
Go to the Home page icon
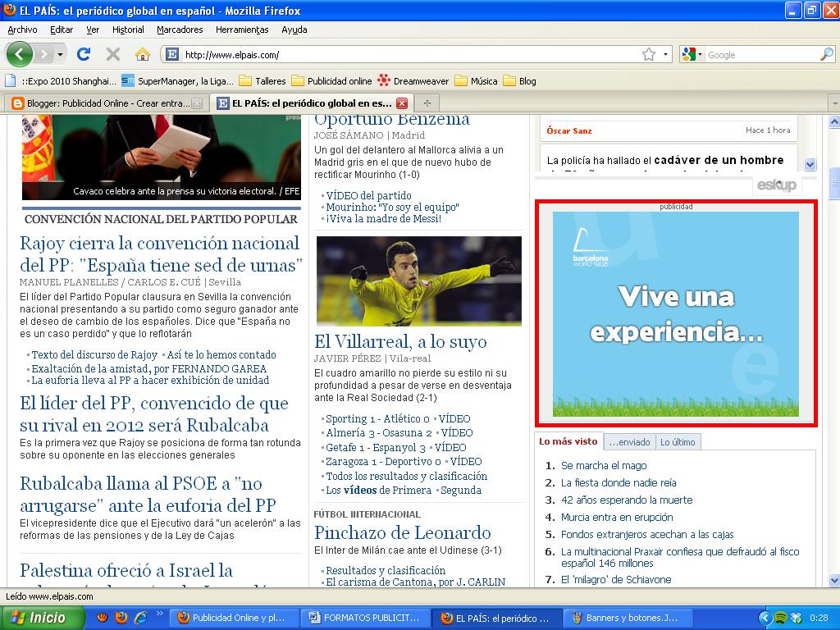142,54
